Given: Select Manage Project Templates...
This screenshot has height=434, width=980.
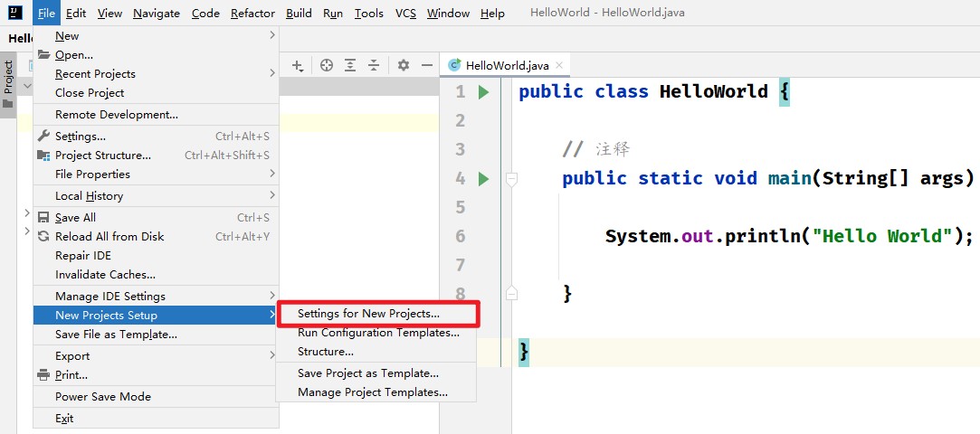Looking at the screenshot, I should [376, 392].
